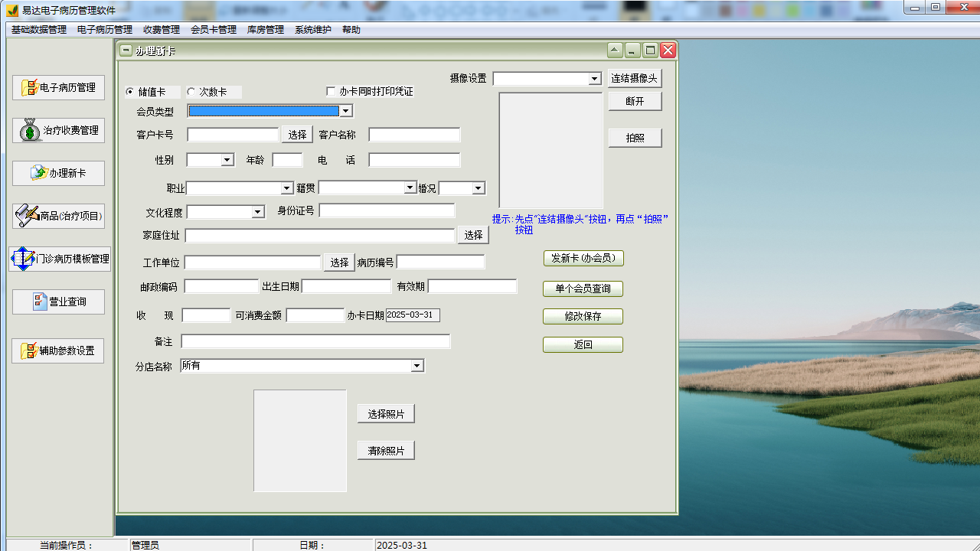Open 门诊病历模板管理 sidebar icon
Viewport: 980px width, 551px height.
click(x=24, y=259)
